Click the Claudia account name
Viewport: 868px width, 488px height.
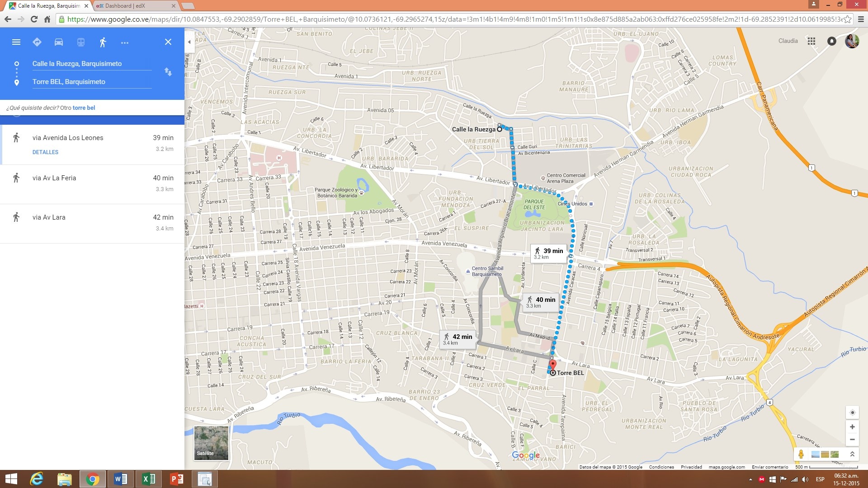click(788, 41)
